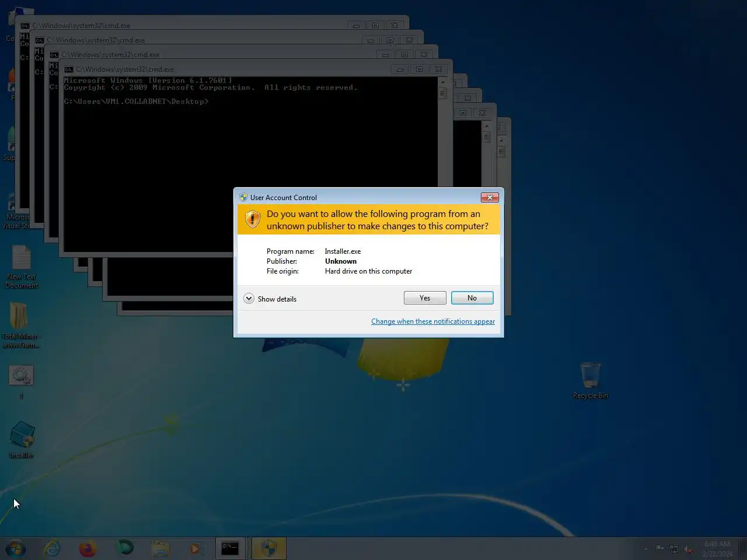Show hidden tray icons arrow
The width and height of the screenshot is (747, 560).
click(x=645, y=549)
